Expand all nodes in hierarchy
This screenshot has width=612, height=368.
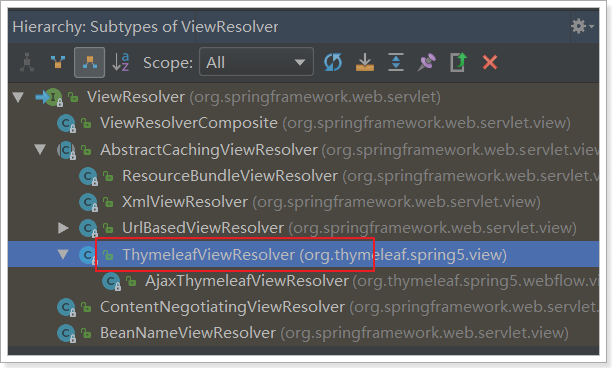click(x=396, y=62)
